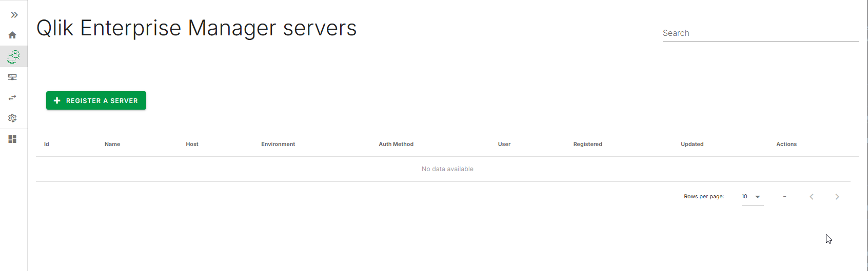Image resolution: width=868 pixels, height=271 pixels.
Task: Sort by the User column header
Action: [504, 144]
